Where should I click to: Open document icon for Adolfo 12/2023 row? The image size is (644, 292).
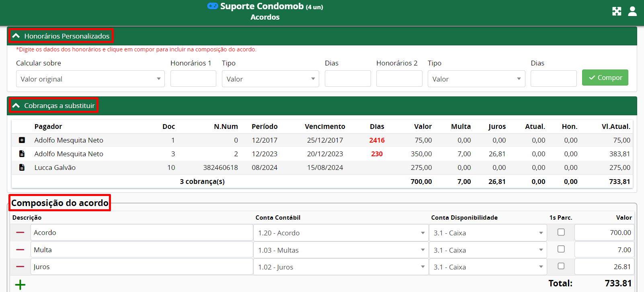pos(22,154)
